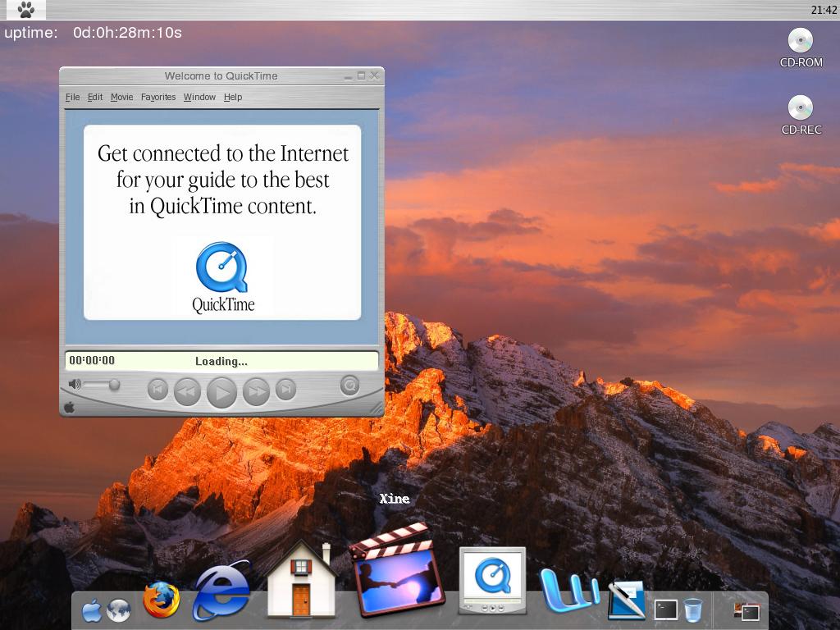Open the CD-ROM desktop icon

tap(801, 48)
